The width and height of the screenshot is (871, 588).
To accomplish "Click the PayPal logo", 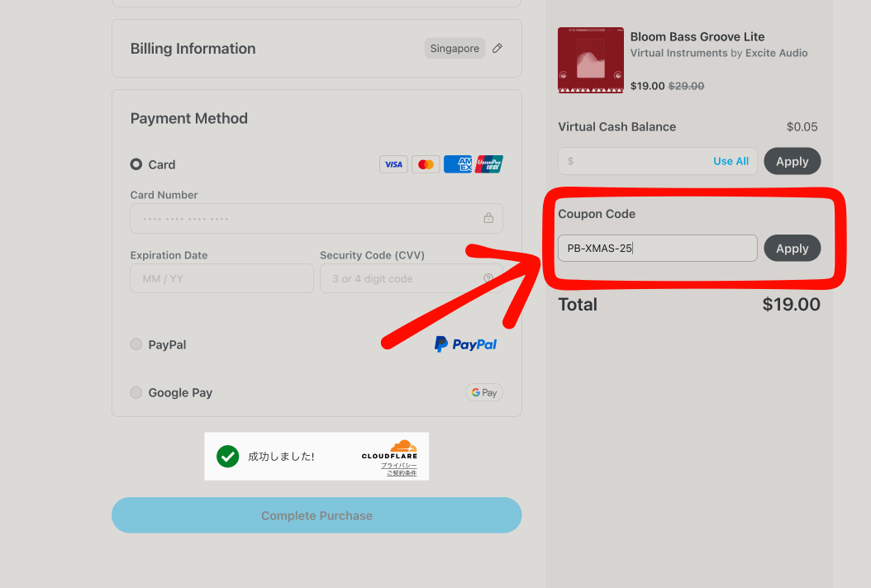I will click(465, 344).
